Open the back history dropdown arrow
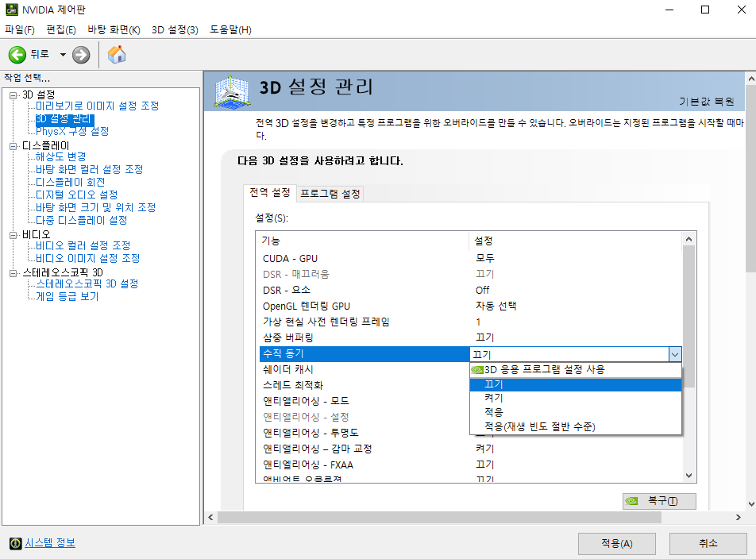756x559 pixels. coord(63,55)
